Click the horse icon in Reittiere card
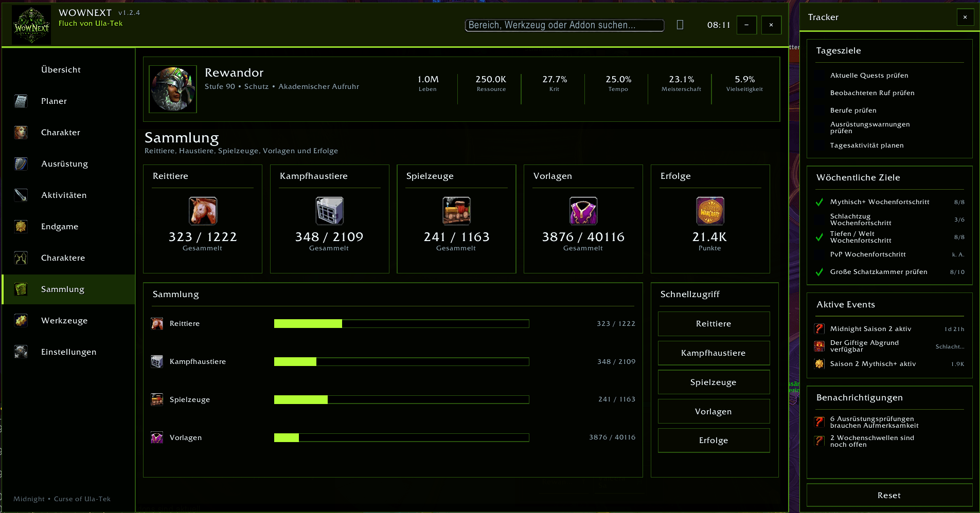Viewport: 980px width, 513px height. pyautogui.click(x=203, y=211)
